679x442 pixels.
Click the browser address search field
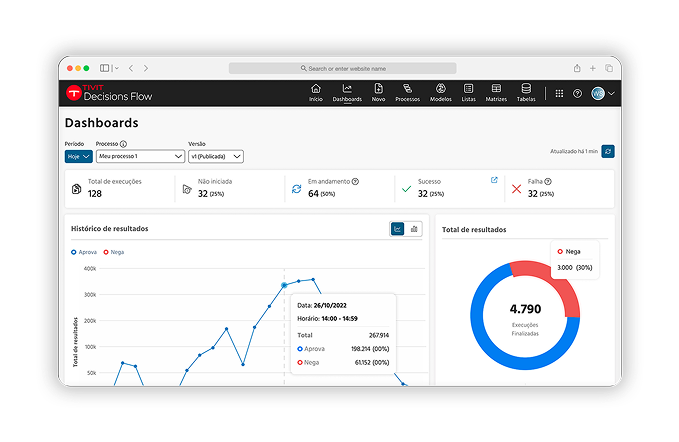342,68
